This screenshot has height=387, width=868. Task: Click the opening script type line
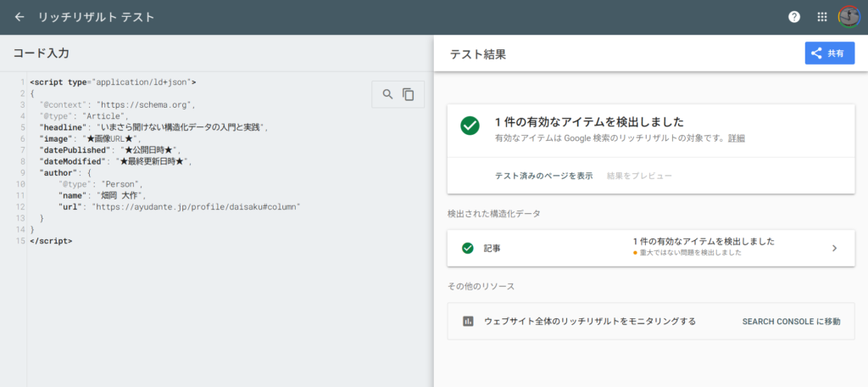point(113,82)
